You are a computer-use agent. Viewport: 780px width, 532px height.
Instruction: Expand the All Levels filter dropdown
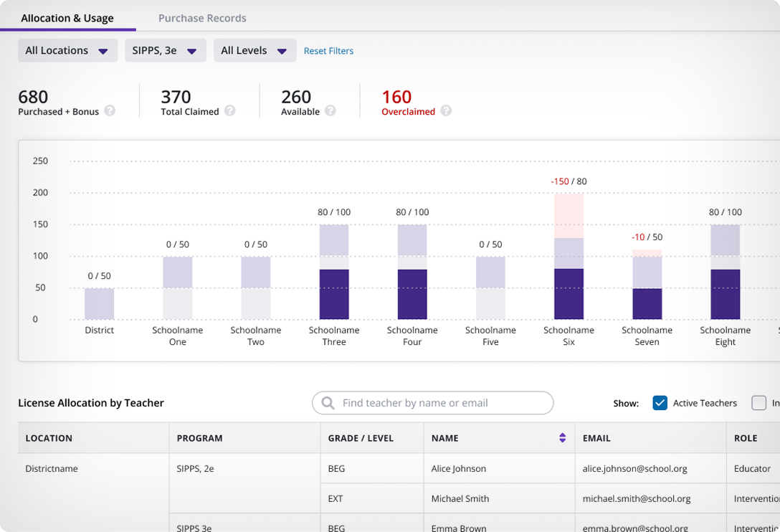click(x=255, y=50)
